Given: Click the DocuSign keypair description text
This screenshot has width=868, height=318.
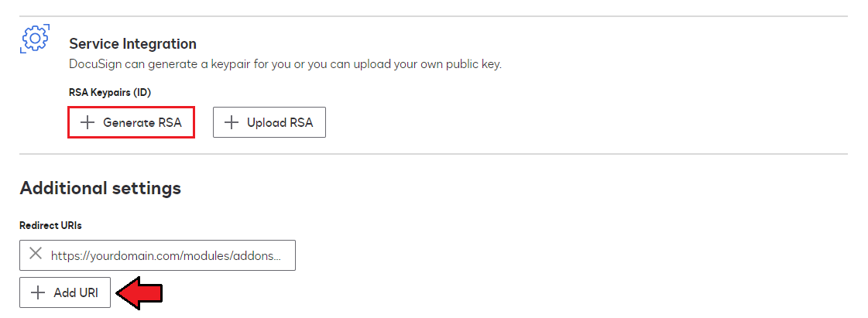Looking at the screenshot, I should 285,64.
